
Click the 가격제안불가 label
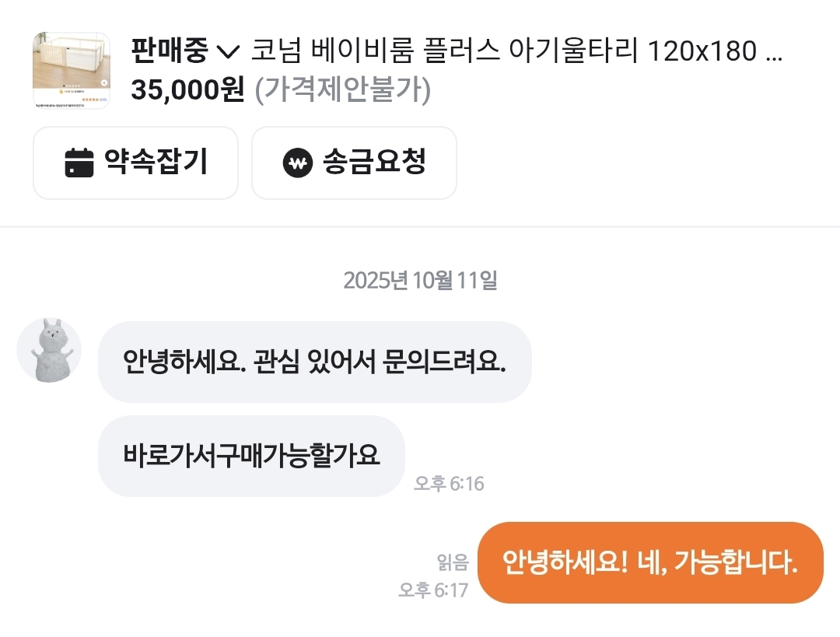pyautogui.click(x=343, y=90)
